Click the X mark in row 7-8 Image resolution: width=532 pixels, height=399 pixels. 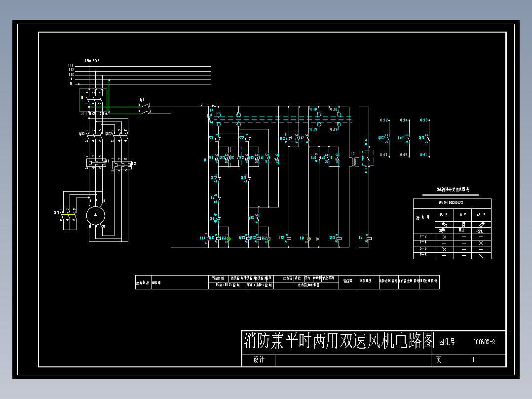(481, 256)
